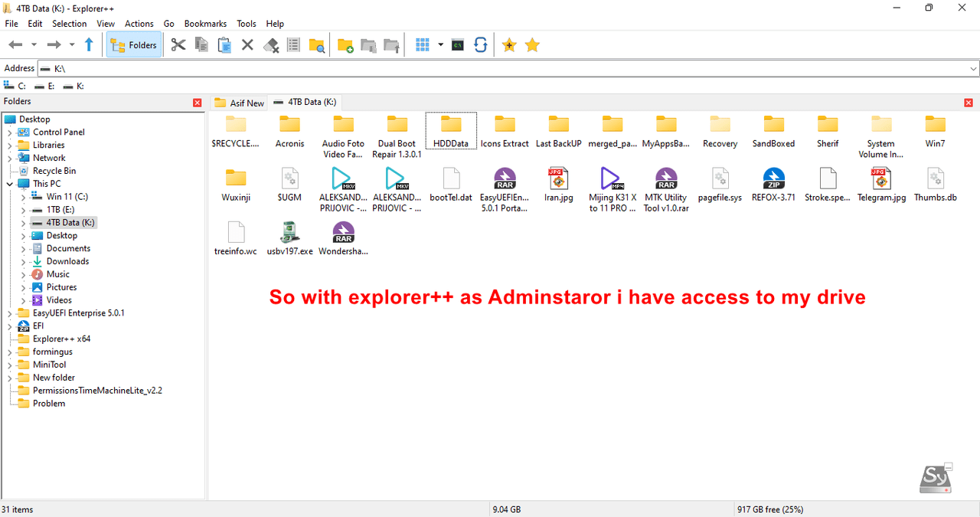Screen dimensions: 980x517
Task: Switch to the Asif New tab
Action: (x=239, y=103)
